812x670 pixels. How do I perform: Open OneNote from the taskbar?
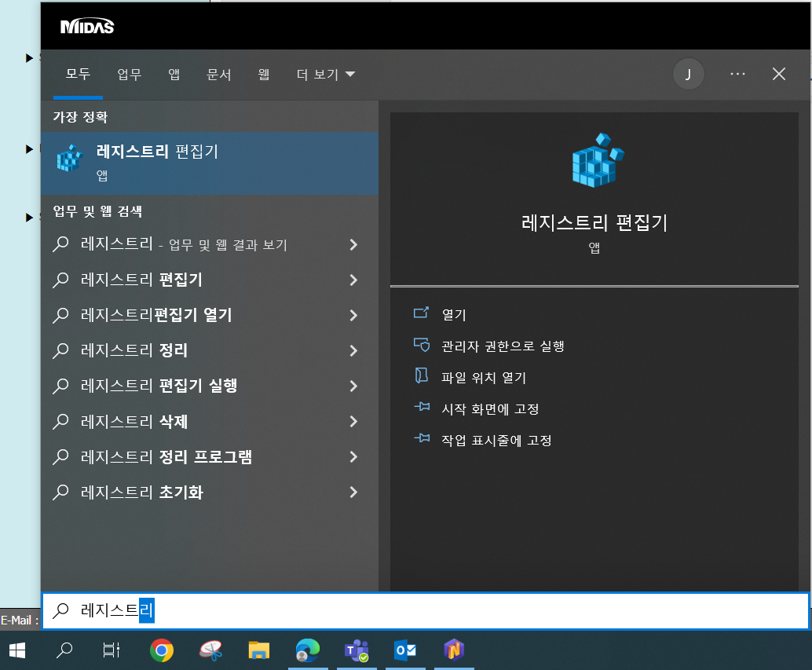[454, 651]
